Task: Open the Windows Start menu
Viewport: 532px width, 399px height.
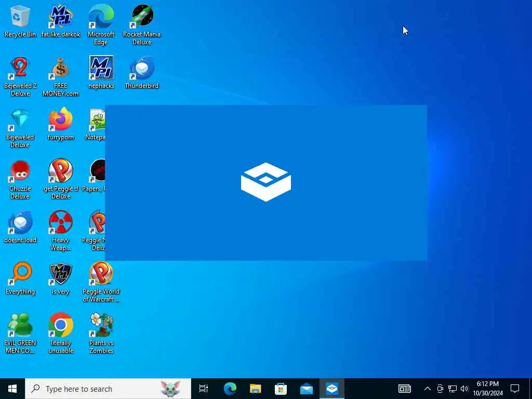Action: [x=12, y=389]
